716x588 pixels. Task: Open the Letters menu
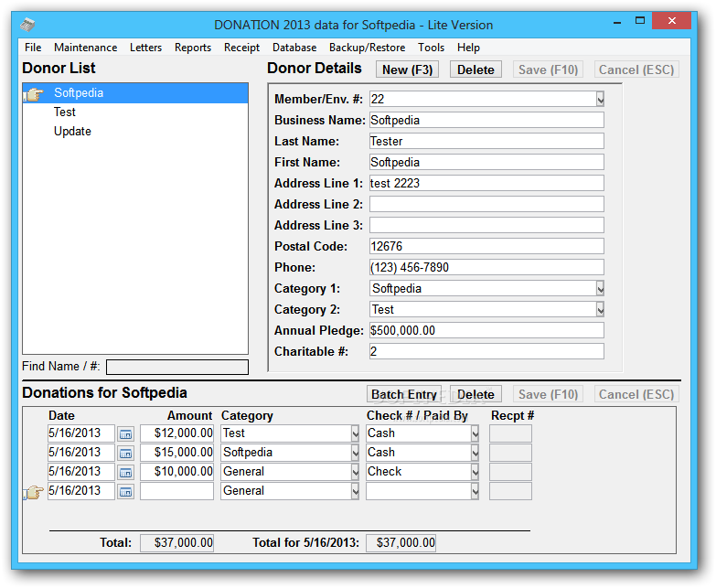pyautogui.click(x=145, y=48)
